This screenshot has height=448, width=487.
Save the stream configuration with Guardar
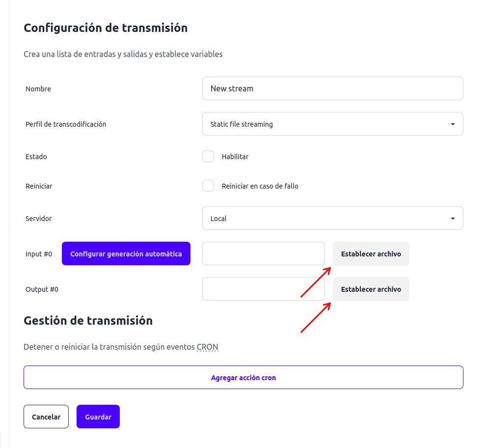click(x=98, y=417)
